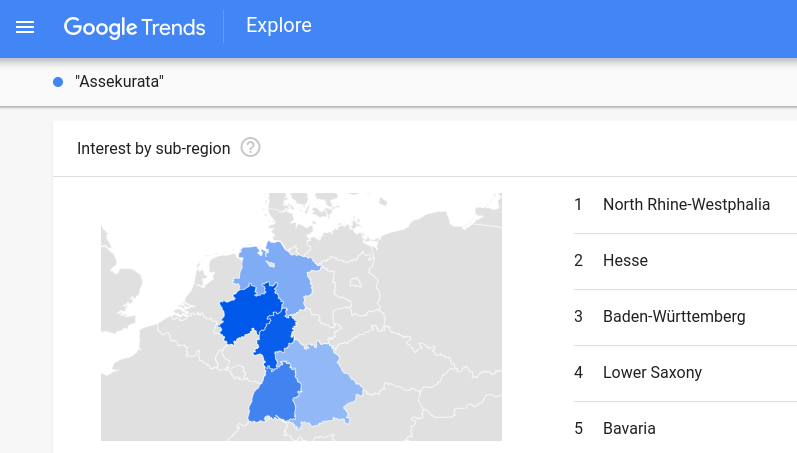Select Baden-Württemberg on the map

270,395
